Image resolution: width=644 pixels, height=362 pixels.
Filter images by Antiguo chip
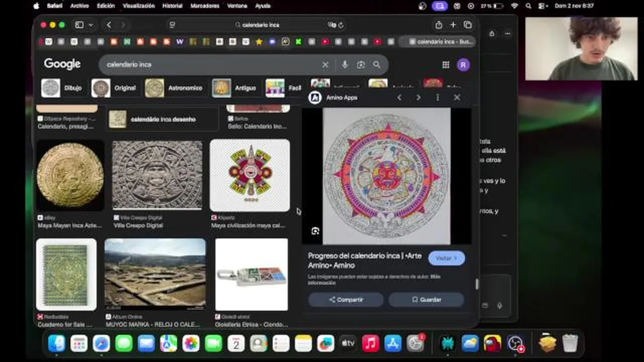[235, 87]
